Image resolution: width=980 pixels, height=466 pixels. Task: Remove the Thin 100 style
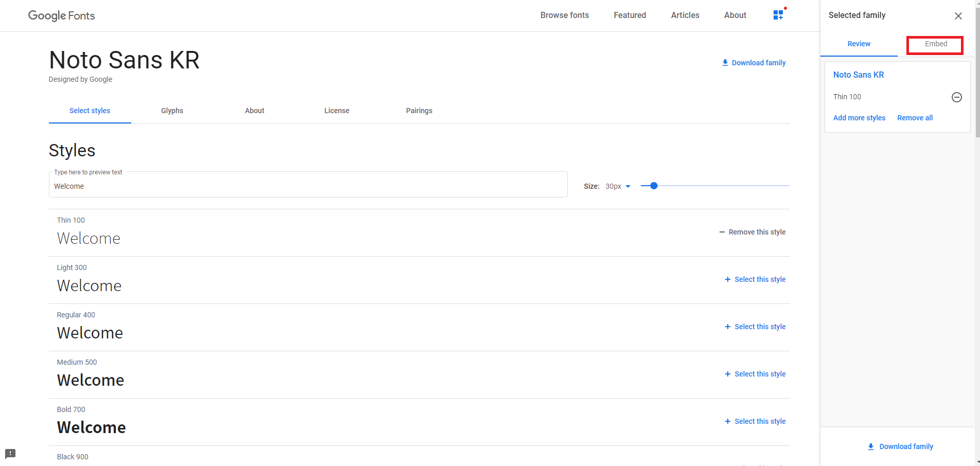pos(752,232)
